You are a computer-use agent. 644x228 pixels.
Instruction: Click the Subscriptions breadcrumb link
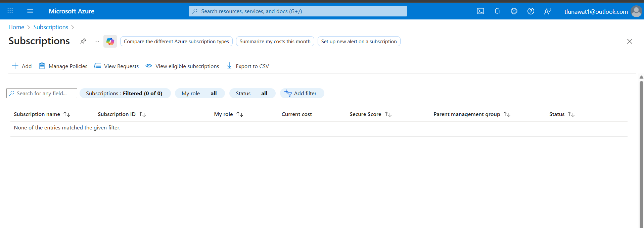[51, 27]
